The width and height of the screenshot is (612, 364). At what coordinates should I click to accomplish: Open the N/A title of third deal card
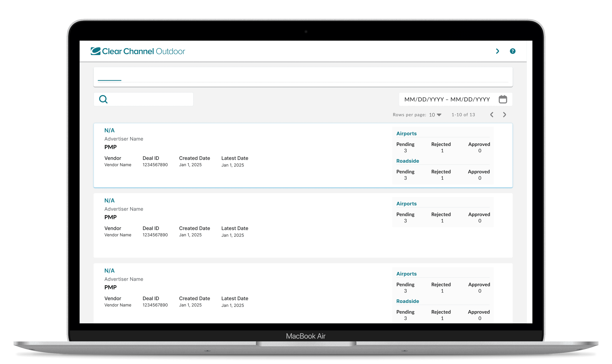coord(109,271)
